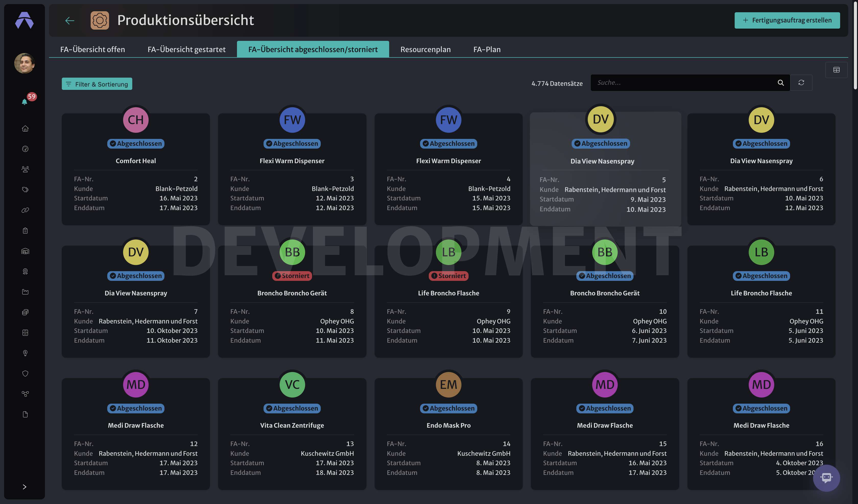The image size is (858, 504).
Task: Open Vita Clean Zentrifuge card title
Action: click(x=292, y=425)
